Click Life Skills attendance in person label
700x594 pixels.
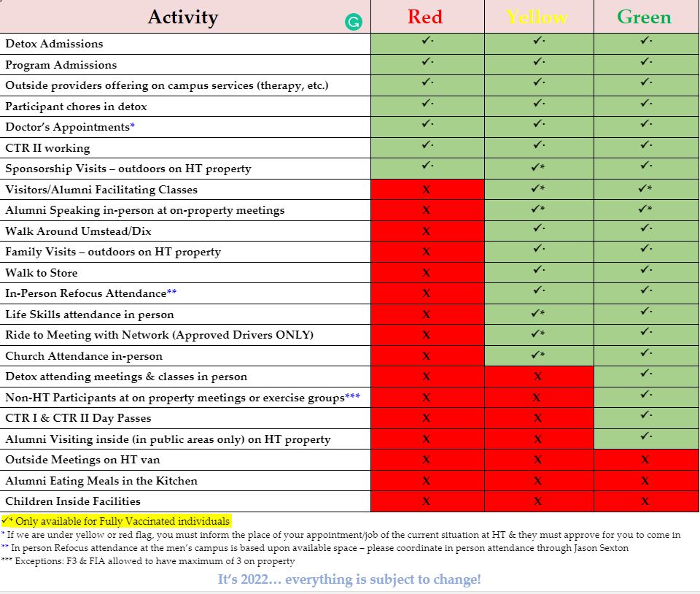pyautogui.click(x=89, y=315)
